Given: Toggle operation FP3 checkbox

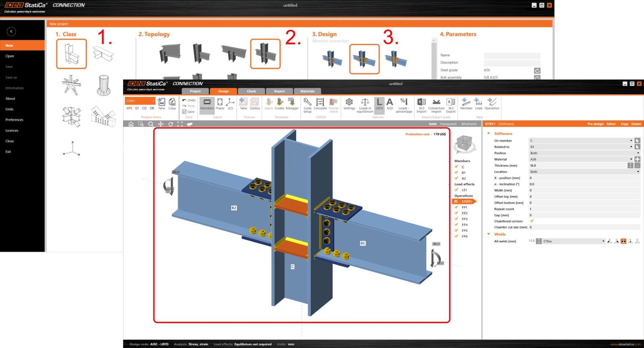Looking at the screenshot, I should tap(456, 219).
